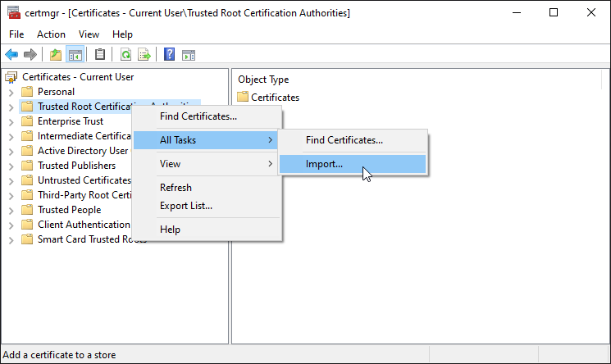This screenshot has height=364, width=611.
Task: Select the Trusted Publishers folder
Action: coord(76,166)
